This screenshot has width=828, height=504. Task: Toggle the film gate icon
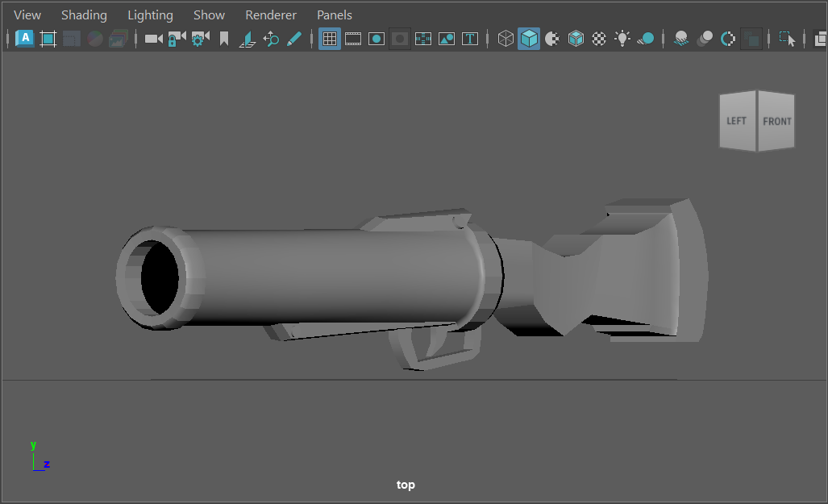coord(353,39)
